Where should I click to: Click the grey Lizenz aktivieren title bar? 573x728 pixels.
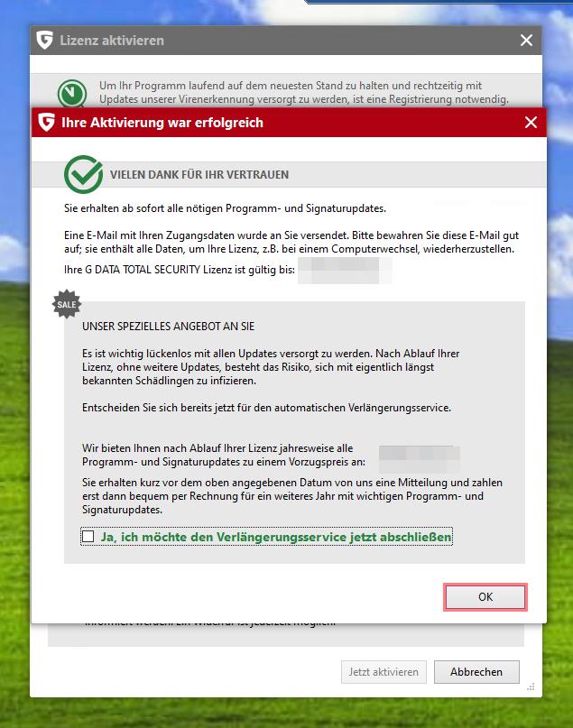click(285, 41)
